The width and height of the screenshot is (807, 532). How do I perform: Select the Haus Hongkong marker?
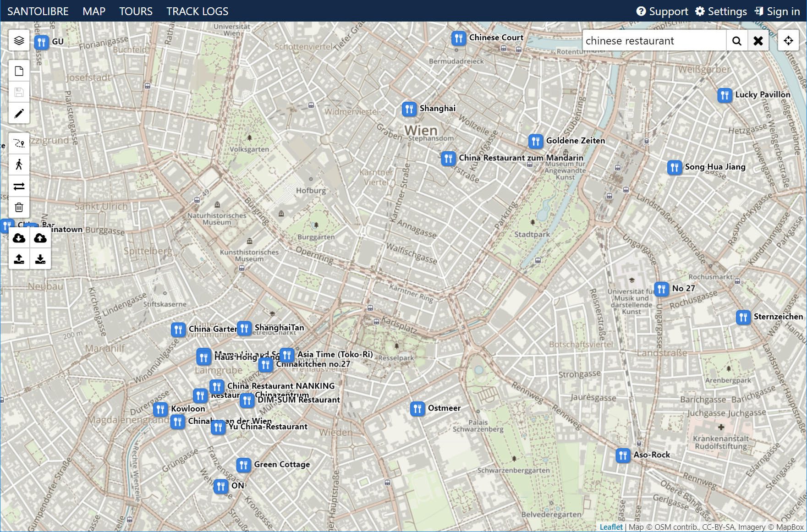click(204, 357)
